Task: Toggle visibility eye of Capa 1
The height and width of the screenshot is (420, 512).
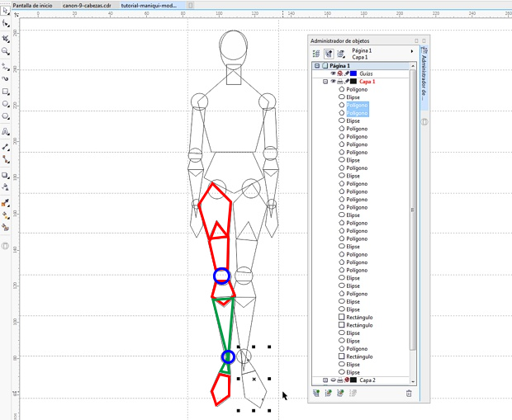Action: pyautogui.click(x=333, y=81)
